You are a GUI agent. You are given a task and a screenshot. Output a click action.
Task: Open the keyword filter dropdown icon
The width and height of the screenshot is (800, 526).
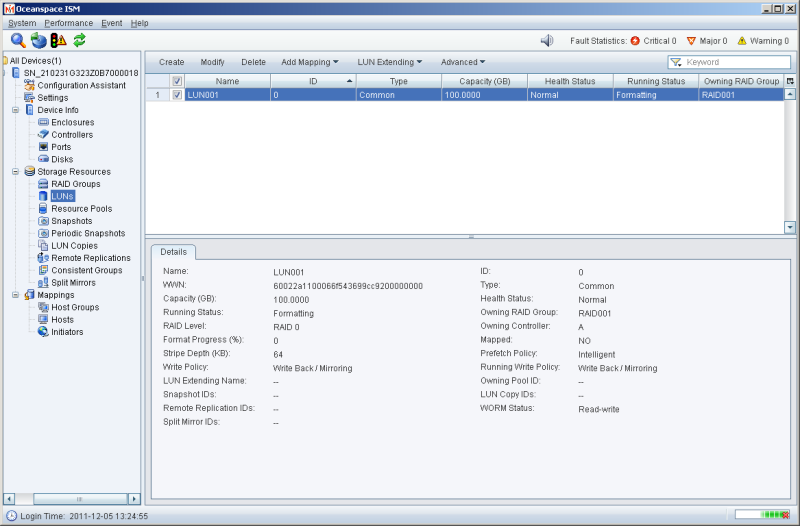[x=677, y=62]
